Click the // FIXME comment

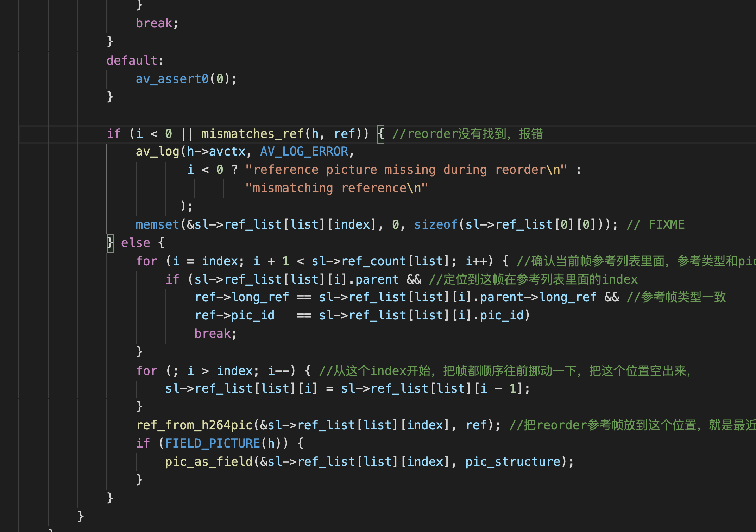(x=656, y=224)
